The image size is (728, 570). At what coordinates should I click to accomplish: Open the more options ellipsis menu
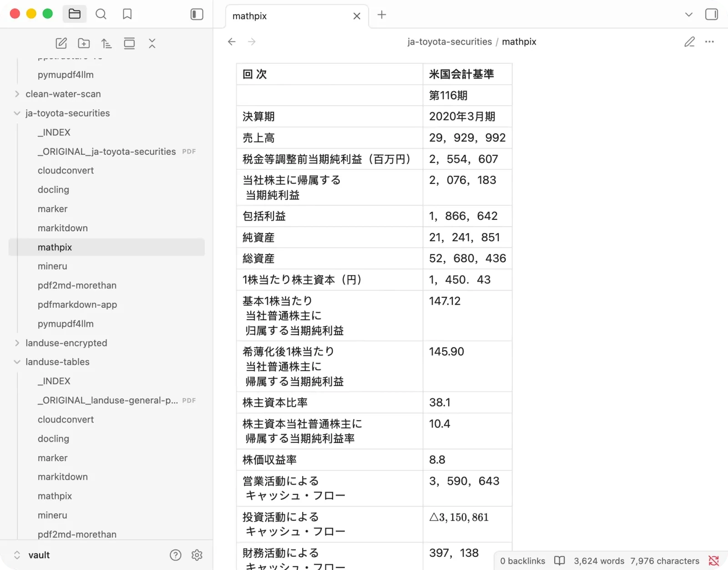pyautogui.click(x=709, y=41)
